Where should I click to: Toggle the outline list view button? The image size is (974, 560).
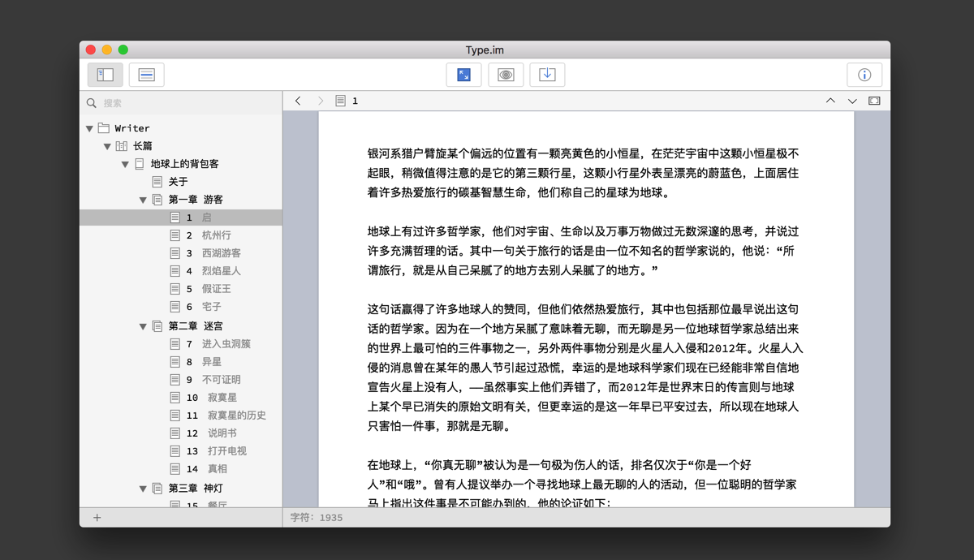tap(146, 75)
